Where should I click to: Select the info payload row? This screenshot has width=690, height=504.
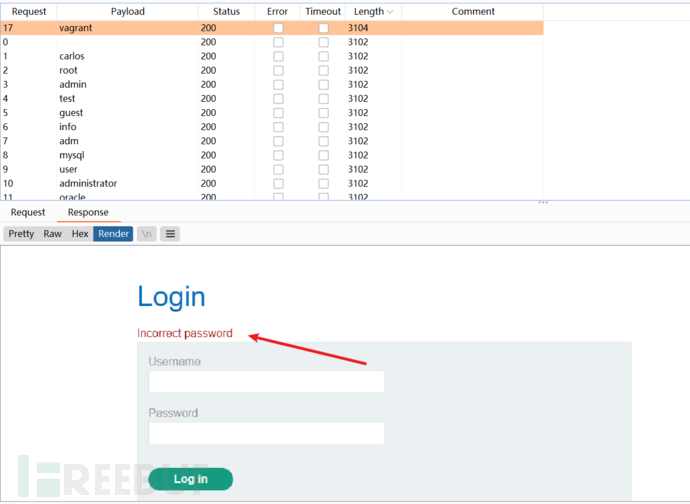tap(272, 127)
